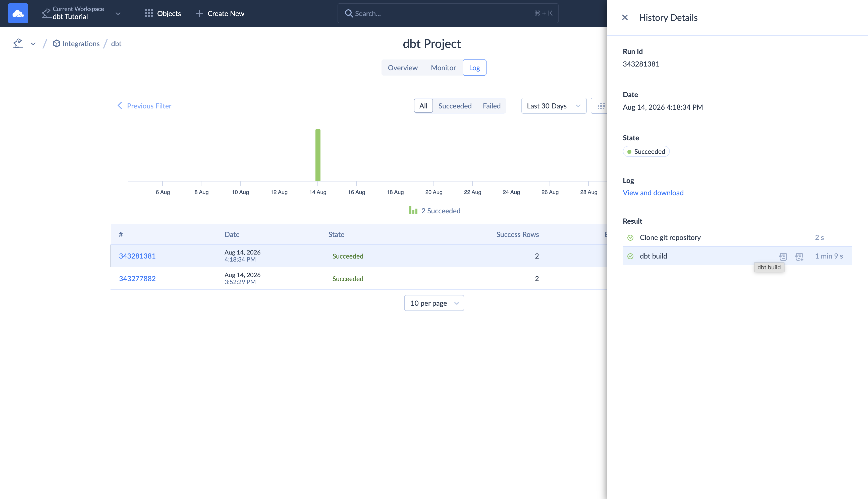Click the 28 Aug axis label
This screenshot has height=499, width=868.
[589, 192]
